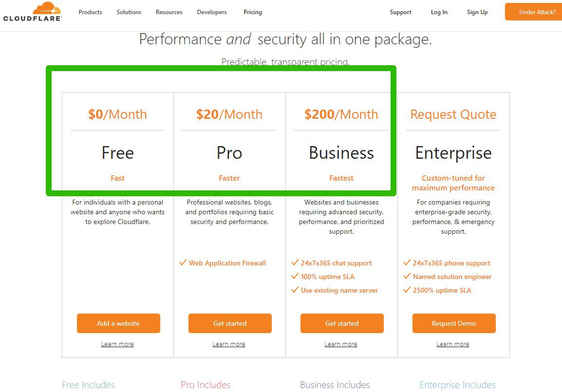Open the Solutions menu
The height and width of the screenshot is (392, 562).
[129, 12]
